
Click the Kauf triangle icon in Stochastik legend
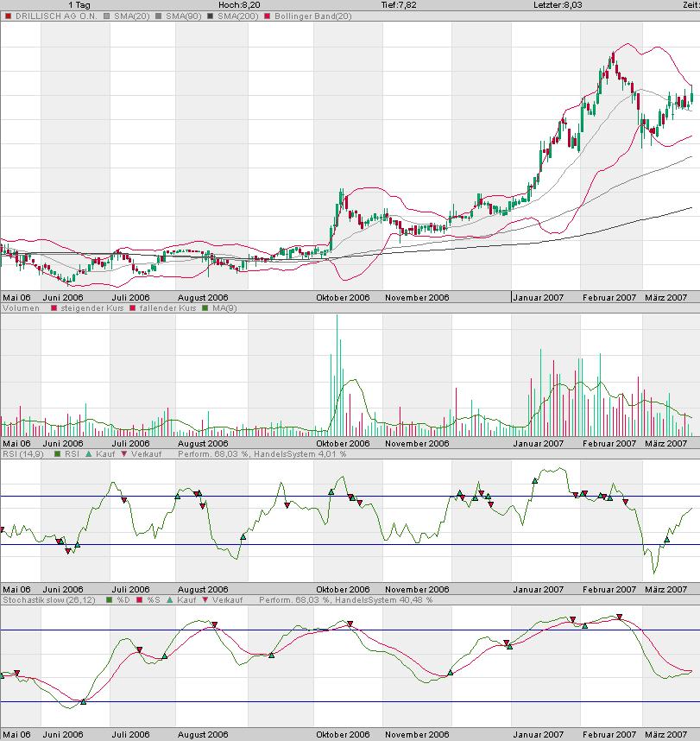click(169, 600)
